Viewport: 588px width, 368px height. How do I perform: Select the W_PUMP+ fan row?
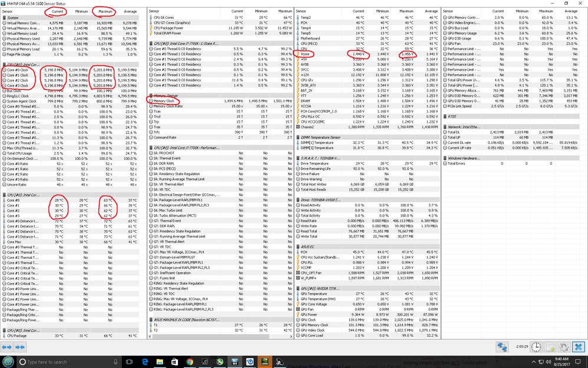[368, 278]
